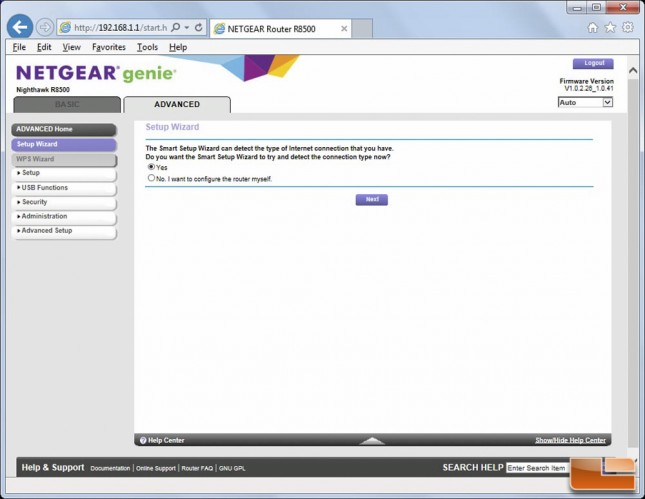Image resolution: width=645 pixels, height=499 pixels.
Task: Go to ADVANCED Home
Action: 64,129
